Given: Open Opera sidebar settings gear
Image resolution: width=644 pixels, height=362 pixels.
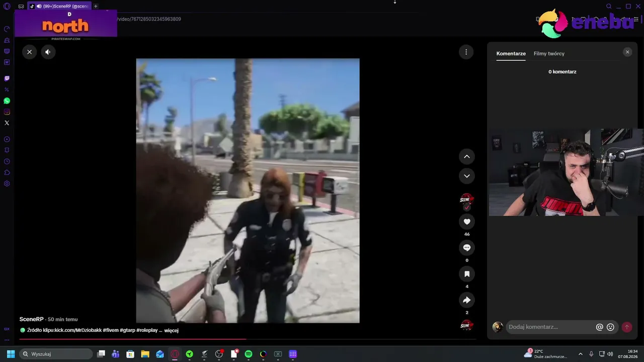Looking at the screenshot, I should tap(7, 184).
